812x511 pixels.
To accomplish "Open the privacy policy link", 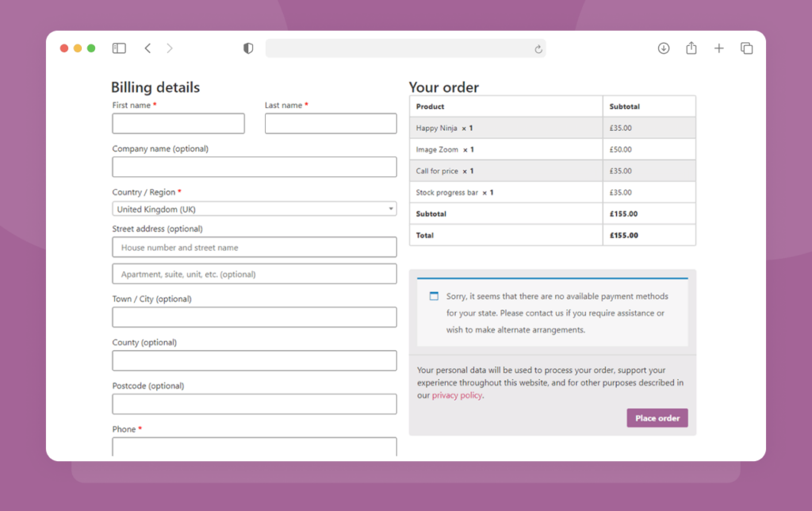I will tap(457, 395).
